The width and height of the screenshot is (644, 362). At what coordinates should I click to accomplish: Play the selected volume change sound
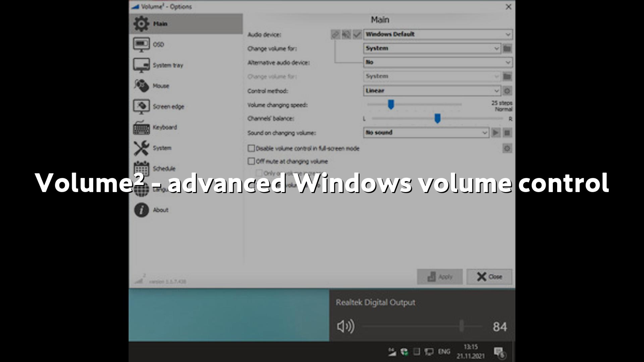point(495,133)
